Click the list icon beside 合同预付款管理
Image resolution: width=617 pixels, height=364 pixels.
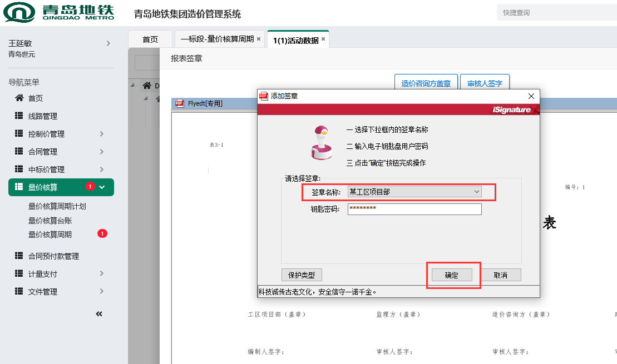pos(19,256)
